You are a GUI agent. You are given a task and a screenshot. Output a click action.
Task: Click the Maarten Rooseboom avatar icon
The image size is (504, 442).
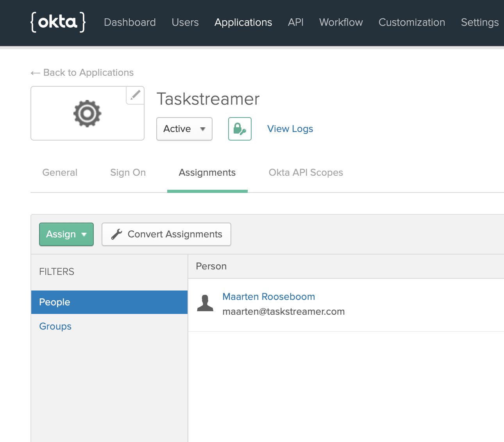(x=205, y=303)
